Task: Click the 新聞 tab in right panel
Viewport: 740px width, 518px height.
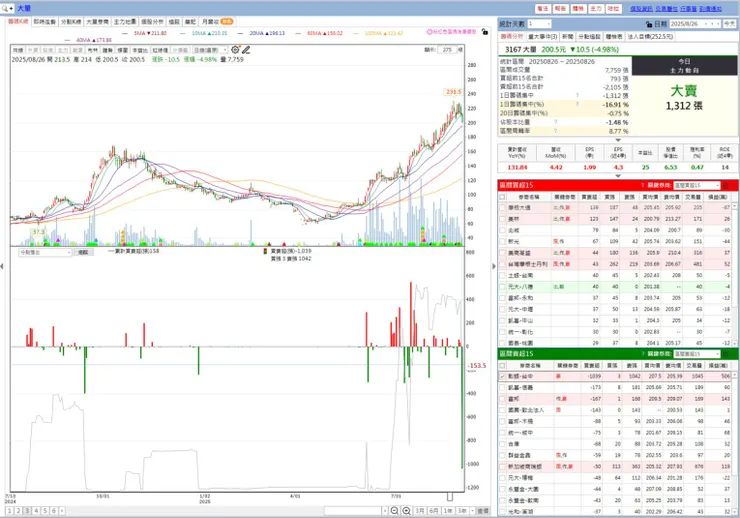Action: tap(568, 36)
